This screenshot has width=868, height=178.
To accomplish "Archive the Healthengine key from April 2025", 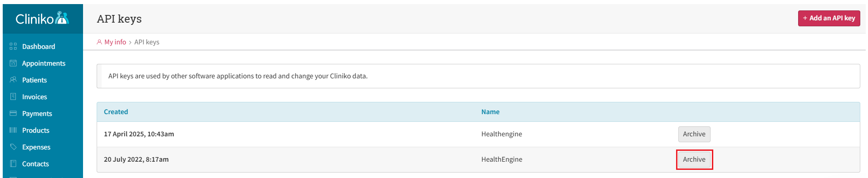I will click(694, 134).
